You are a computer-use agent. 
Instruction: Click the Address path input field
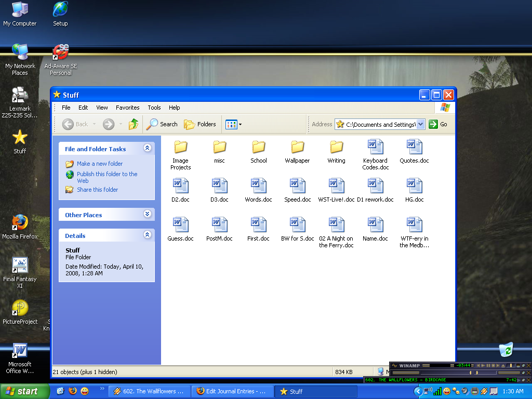380,124
